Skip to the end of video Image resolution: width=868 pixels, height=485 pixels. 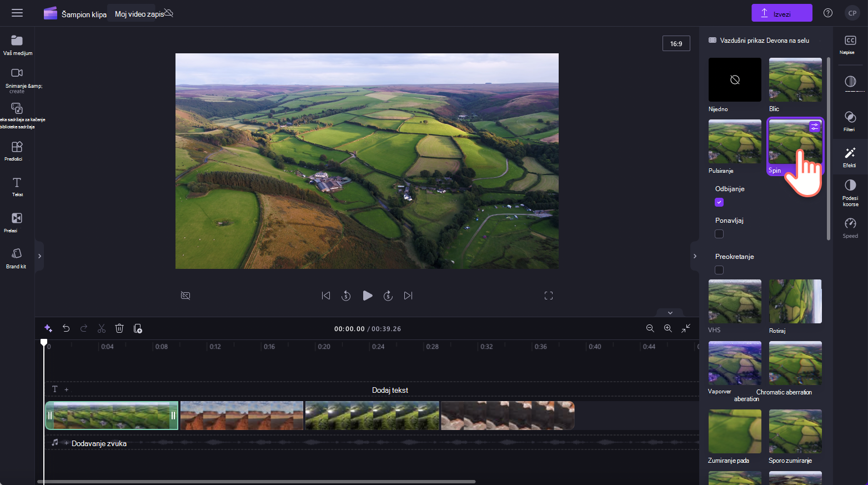408,296
